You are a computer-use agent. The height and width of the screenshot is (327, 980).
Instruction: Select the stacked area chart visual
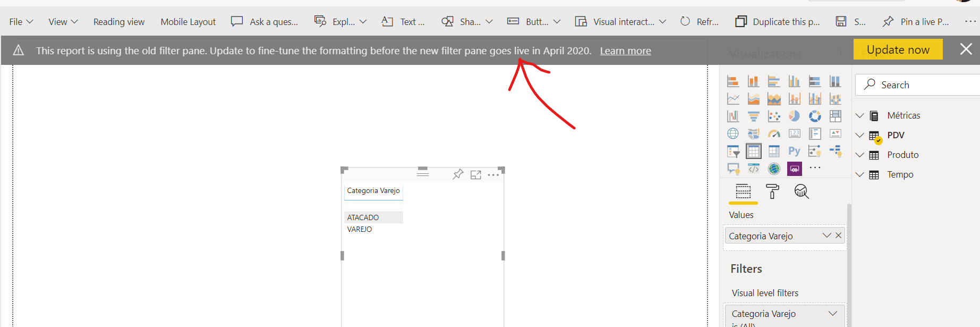774,99
